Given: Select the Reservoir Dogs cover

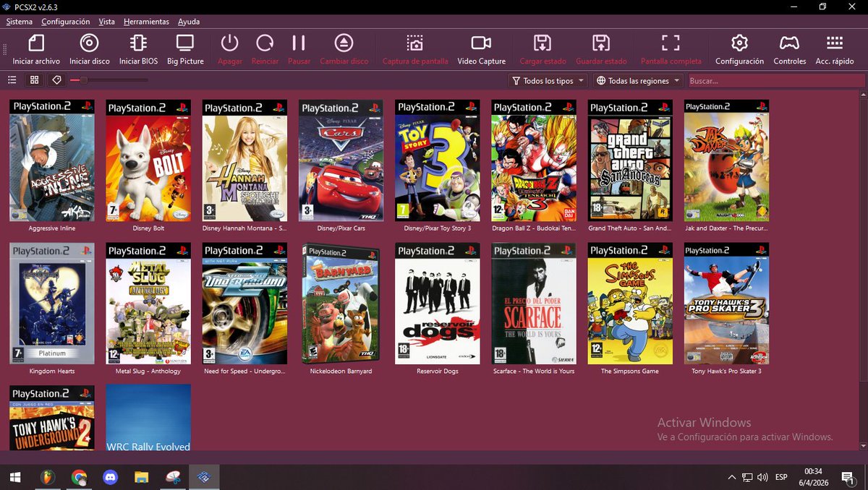Looking at the screenshot, I should (x=438, y=304).
